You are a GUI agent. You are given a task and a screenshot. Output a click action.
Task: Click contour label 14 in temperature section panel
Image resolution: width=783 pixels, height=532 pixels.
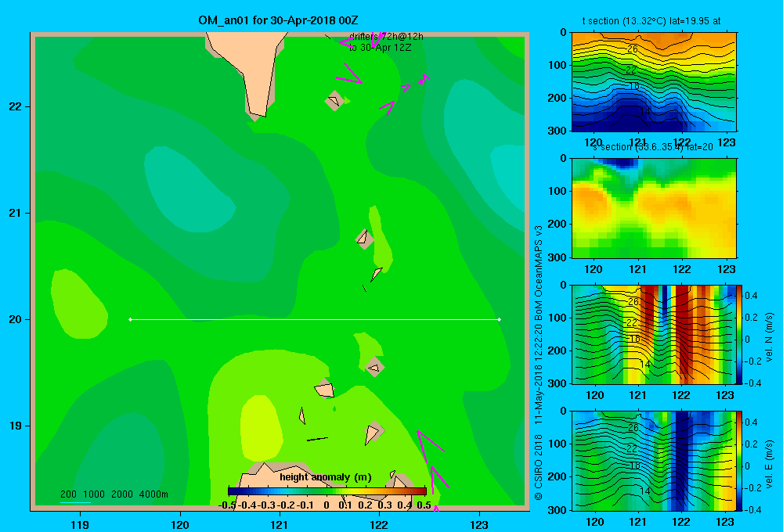coord(645,112)
